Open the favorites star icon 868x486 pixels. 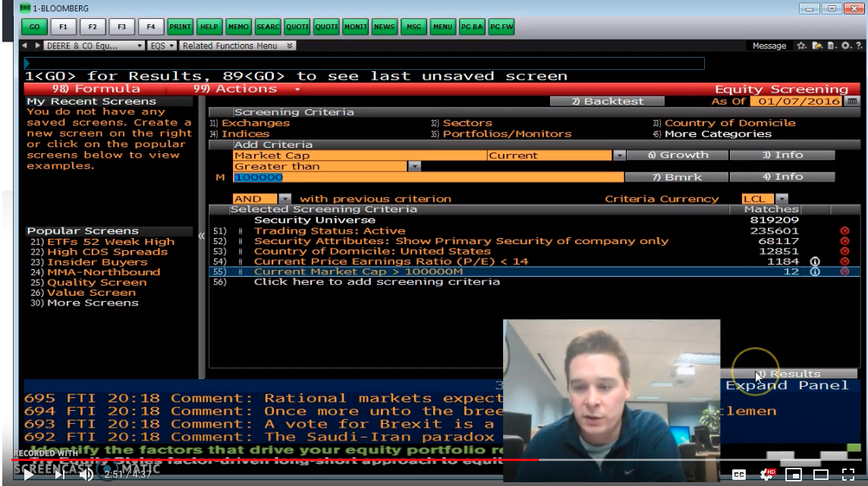point(801,46)
